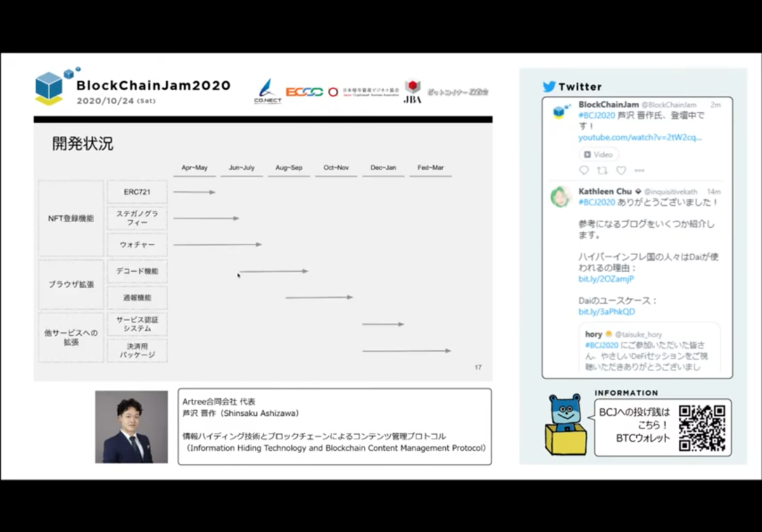Click the ERC721 timeline arrow
Image resolution: width=762 pixels, height=532 pixels.
[x=194, y=192]
